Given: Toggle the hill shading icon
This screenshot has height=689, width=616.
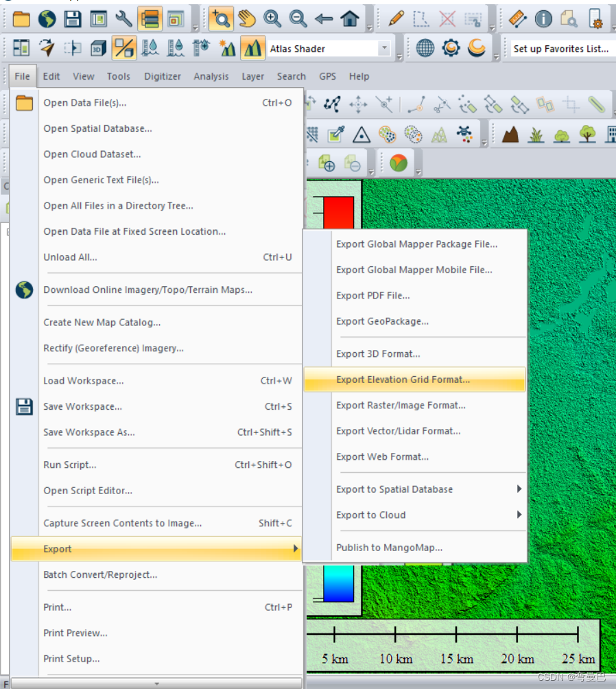Looking at the screenshot, I should click(x=252, y=48).
